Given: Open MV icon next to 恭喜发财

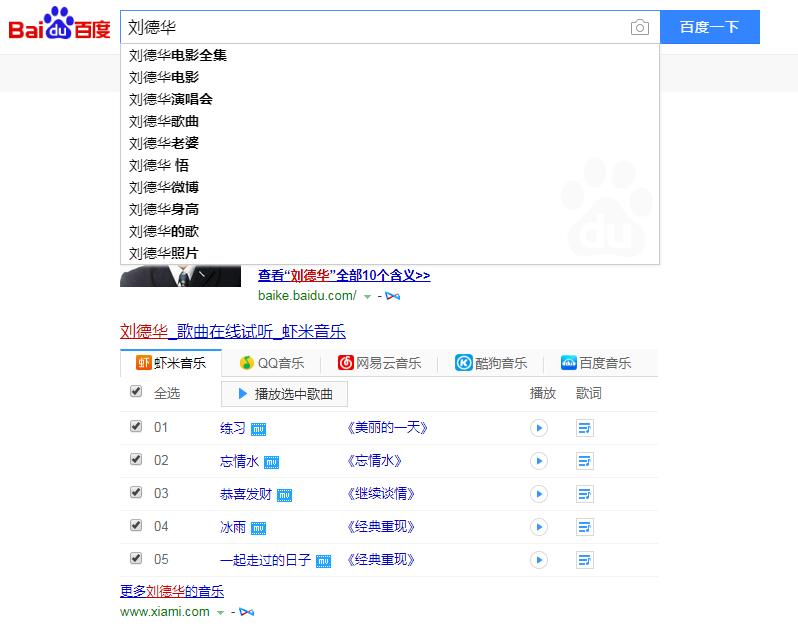Looking at the screenshot, I should point(284,496).
